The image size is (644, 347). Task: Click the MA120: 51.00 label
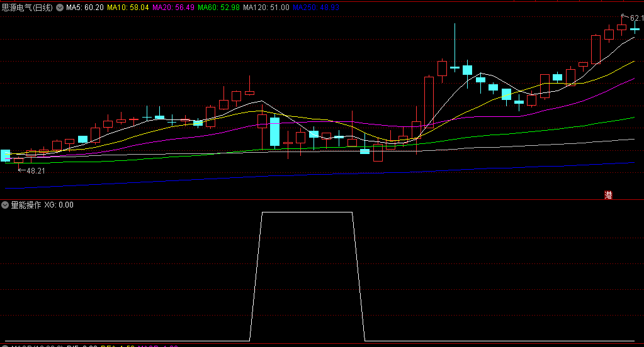click(266, 8)
